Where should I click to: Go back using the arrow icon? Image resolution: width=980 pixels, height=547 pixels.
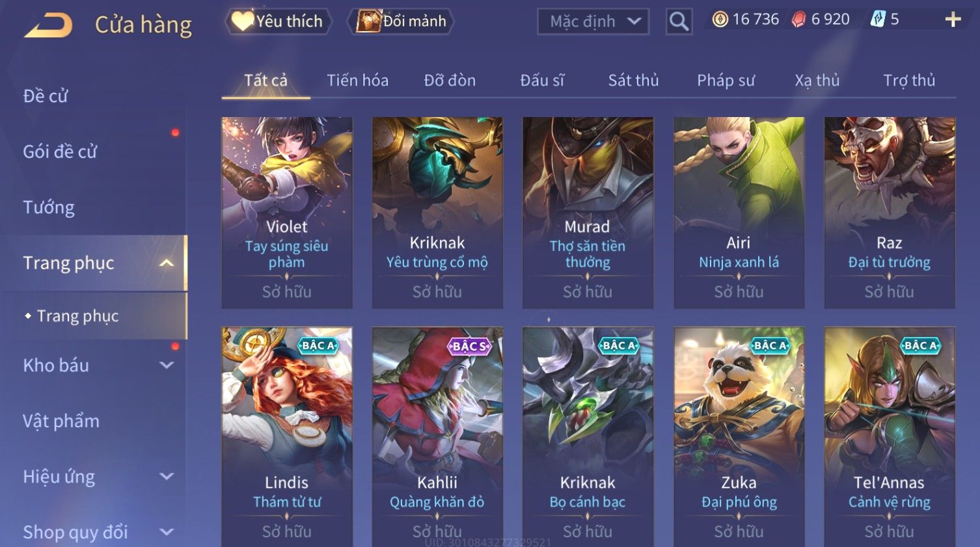48,25
